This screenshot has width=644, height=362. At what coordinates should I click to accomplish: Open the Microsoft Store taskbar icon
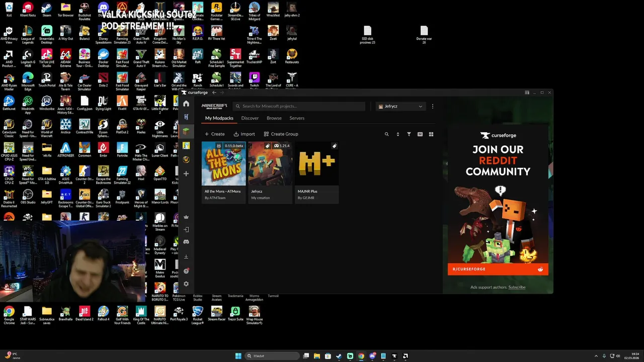pos(328,356)
